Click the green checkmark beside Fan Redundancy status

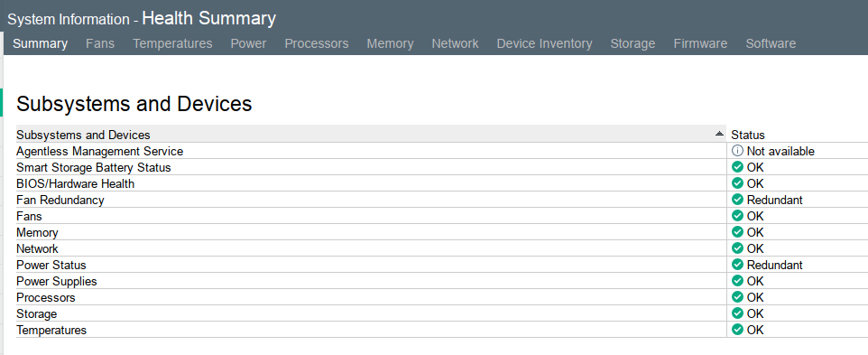pos(737,200)
